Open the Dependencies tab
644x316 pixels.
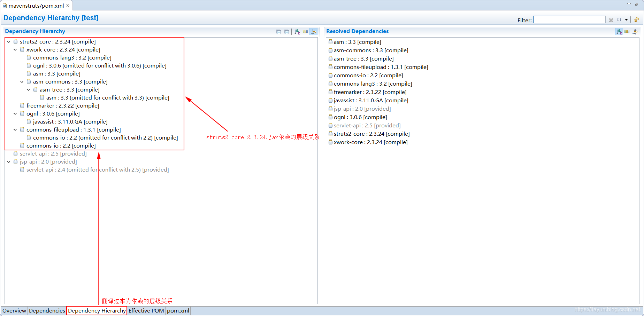(x=47, y=310)
